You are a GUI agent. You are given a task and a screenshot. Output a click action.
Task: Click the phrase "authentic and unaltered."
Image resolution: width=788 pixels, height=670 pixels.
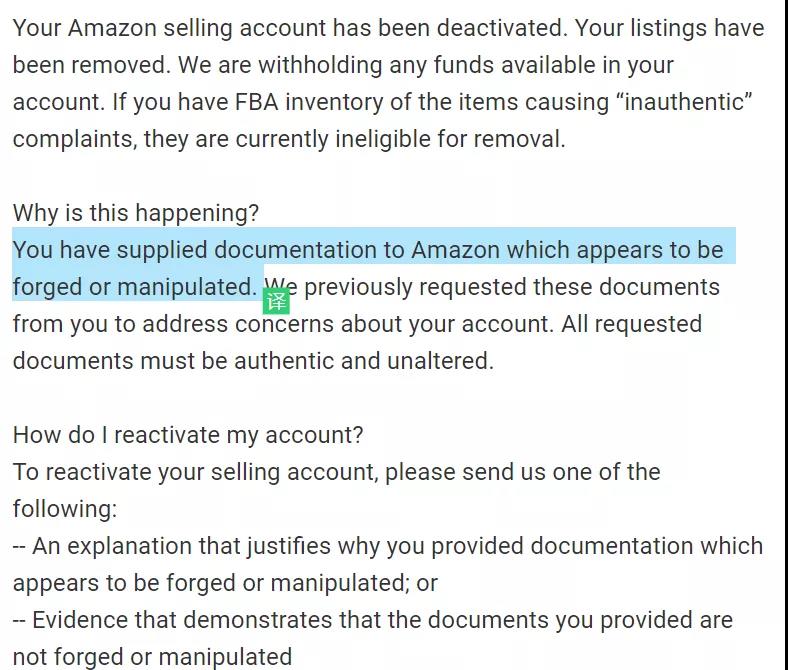pos(364,361)
